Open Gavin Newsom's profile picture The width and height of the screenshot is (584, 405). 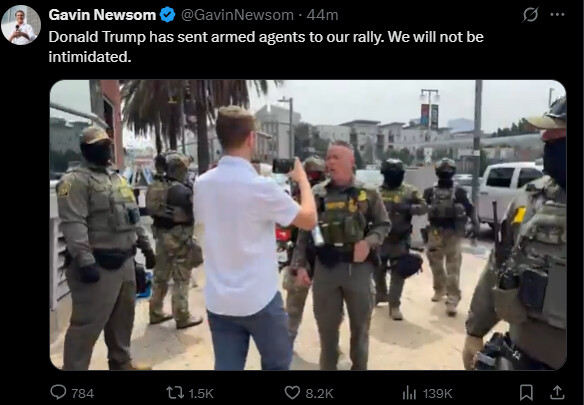pyautogui.click(x=20, y=25)
